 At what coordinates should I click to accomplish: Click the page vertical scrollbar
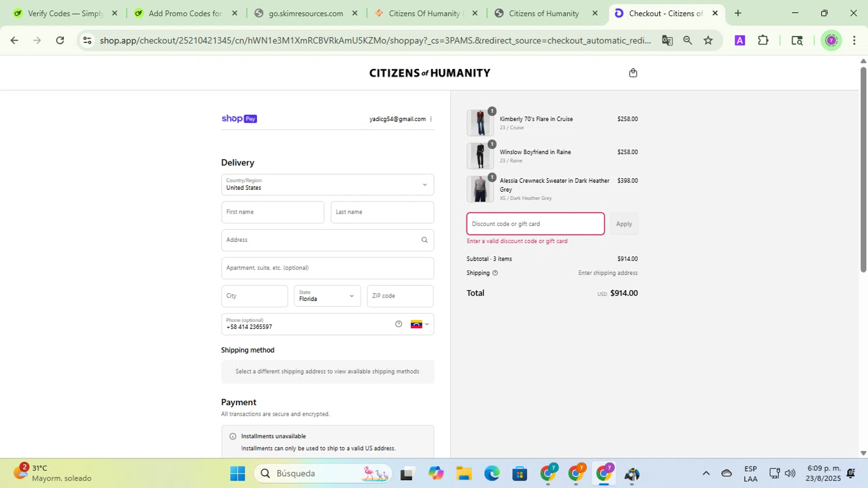pos(863,169)
